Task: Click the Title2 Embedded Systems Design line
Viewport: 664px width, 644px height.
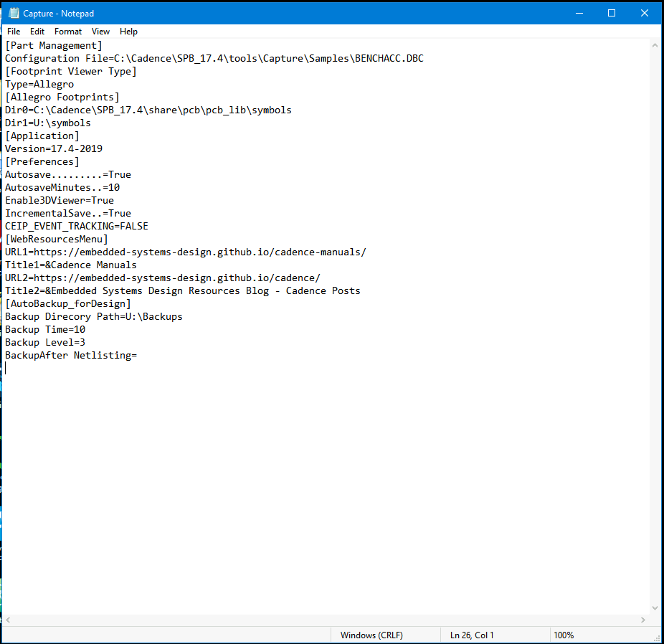Action: [x=183, y=291]
